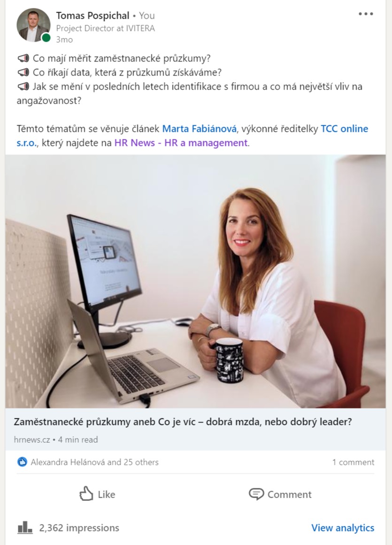This screenshot has width=392, height=545.
Task: Click the green online status dot
Action: click(x=46, y=38)
